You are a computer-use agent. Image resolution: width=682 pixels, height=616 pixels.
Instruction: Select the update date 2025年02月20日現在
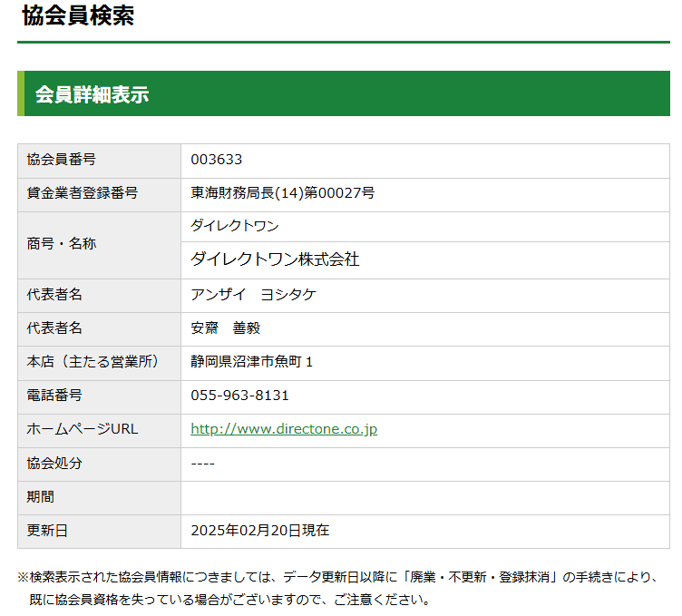point(259,530)
